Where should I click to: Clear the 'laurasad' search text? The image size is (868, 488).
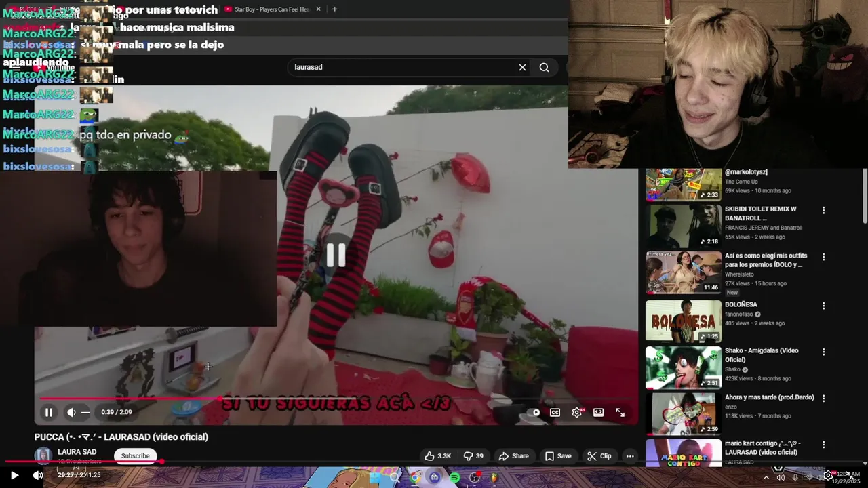522,67
